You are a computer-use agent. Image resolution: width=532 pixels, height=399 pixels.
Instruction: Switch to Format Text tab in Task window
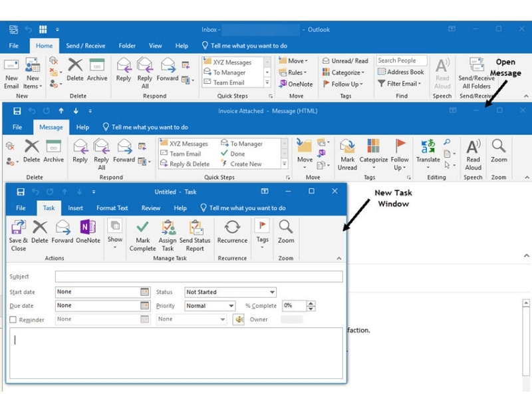coord(112,208)
